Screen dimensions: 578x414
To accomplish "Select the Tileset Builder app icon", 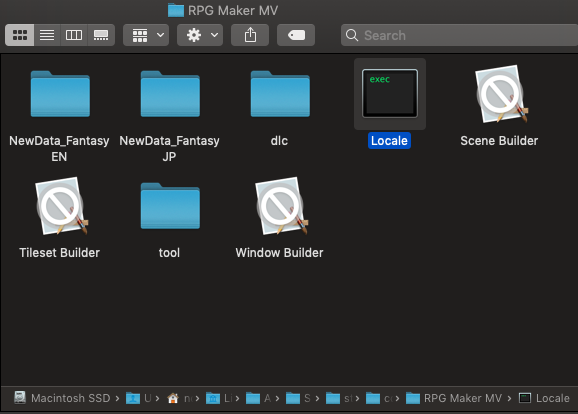I will tap(61, 206).
